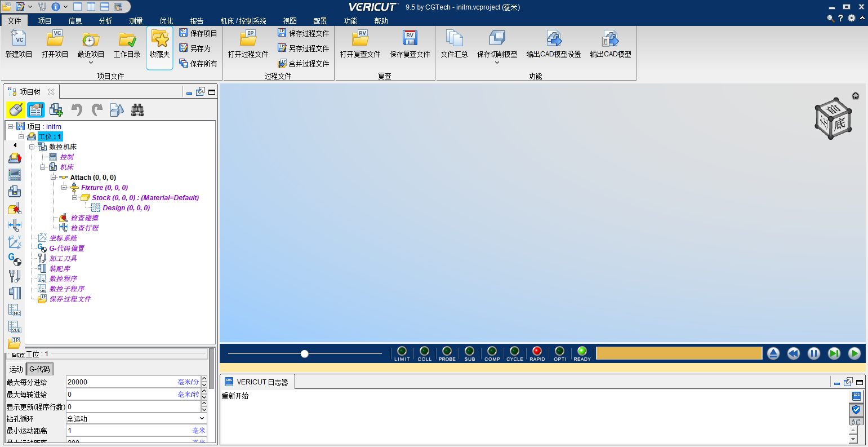Open the 信息 ribbon tab

point(75,21)
